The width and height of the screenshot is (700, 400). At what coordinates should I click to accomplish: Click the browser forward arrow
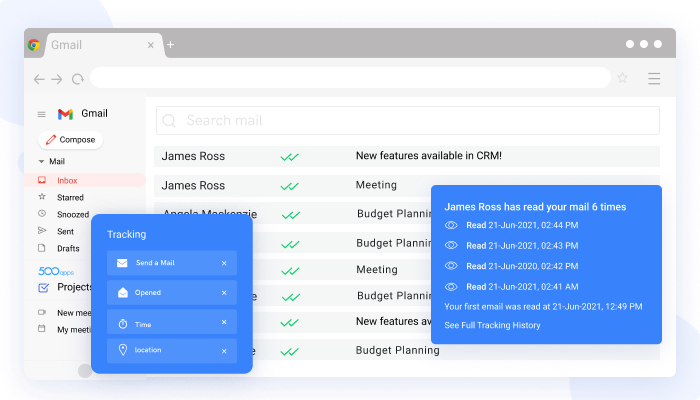[x=57, y=79]
